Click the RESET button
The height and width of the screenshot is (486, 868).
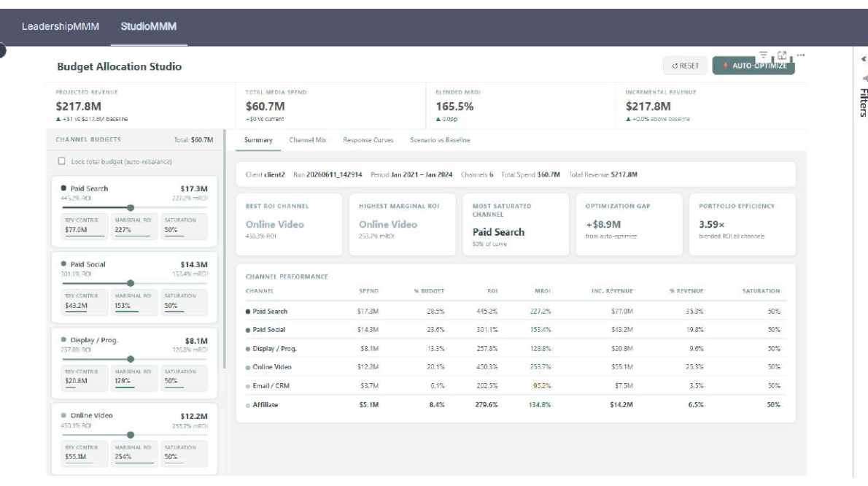(x=685, y=66)
